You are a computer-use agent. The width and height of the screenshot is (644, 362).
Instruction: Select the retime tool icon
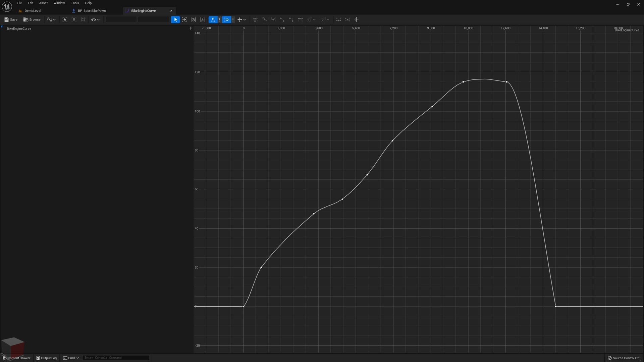tap(193, 20)
